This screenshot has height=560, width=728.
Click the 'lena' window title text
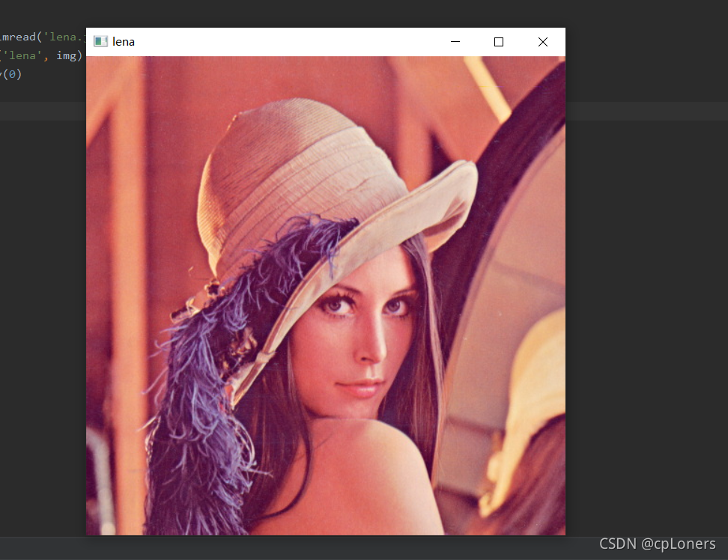click(x=124, y=42)
